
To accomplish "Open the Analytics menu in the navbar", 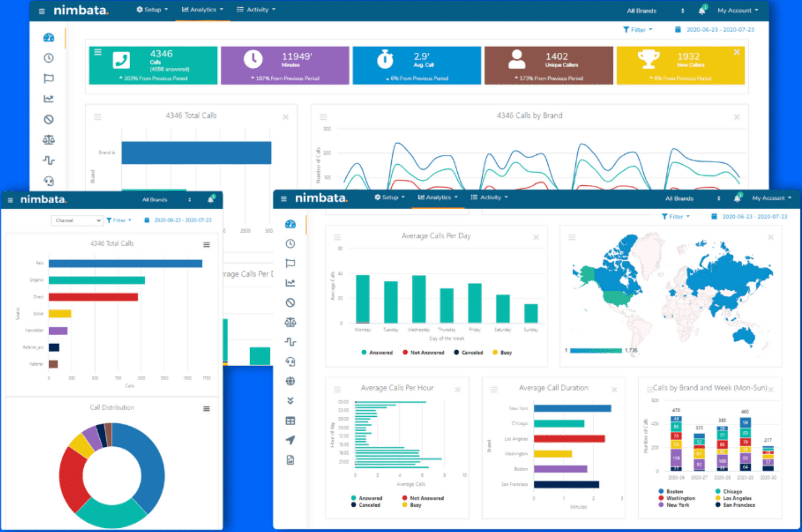I will 437,197.
